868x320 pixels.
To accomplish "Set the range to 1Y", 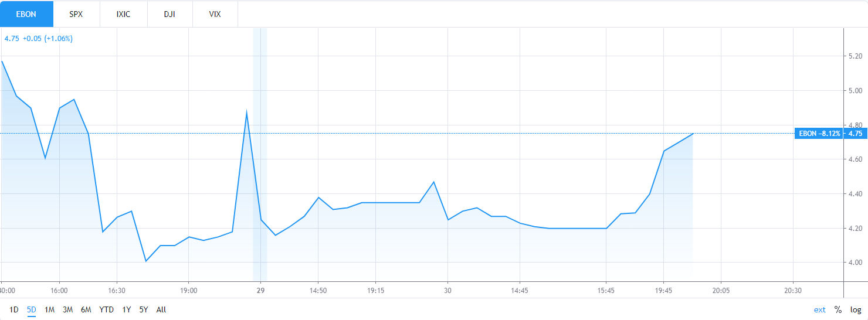I will click(127, 309).
